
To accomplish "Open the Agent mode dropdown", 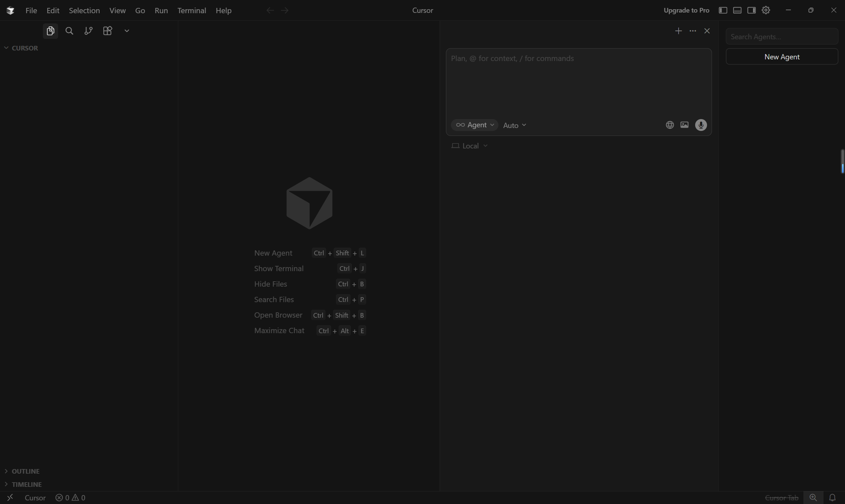I will (x=475, y=125).
